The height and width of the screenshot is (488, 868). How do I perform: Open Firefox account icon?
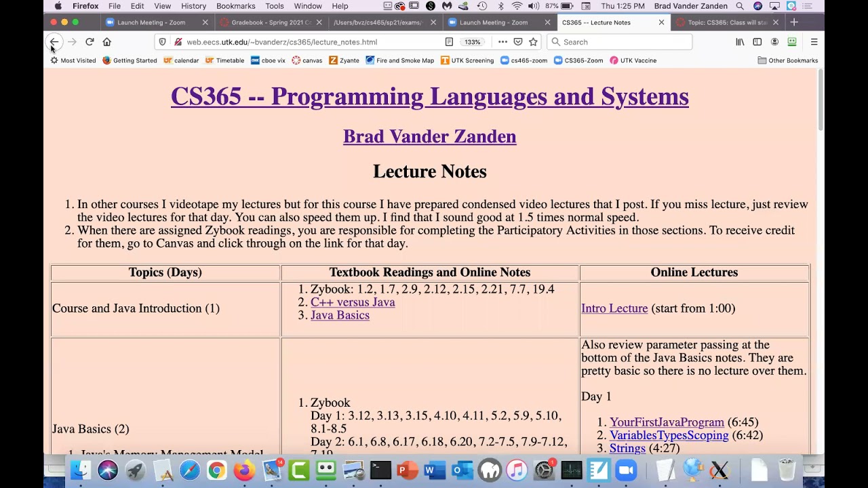pos(774,42)
